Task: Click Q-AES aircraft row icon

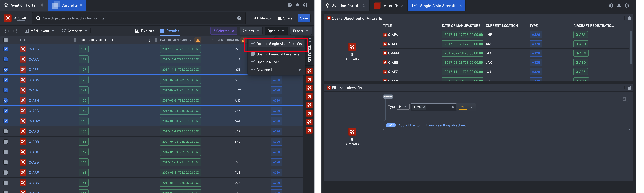Action: (23, 49)
